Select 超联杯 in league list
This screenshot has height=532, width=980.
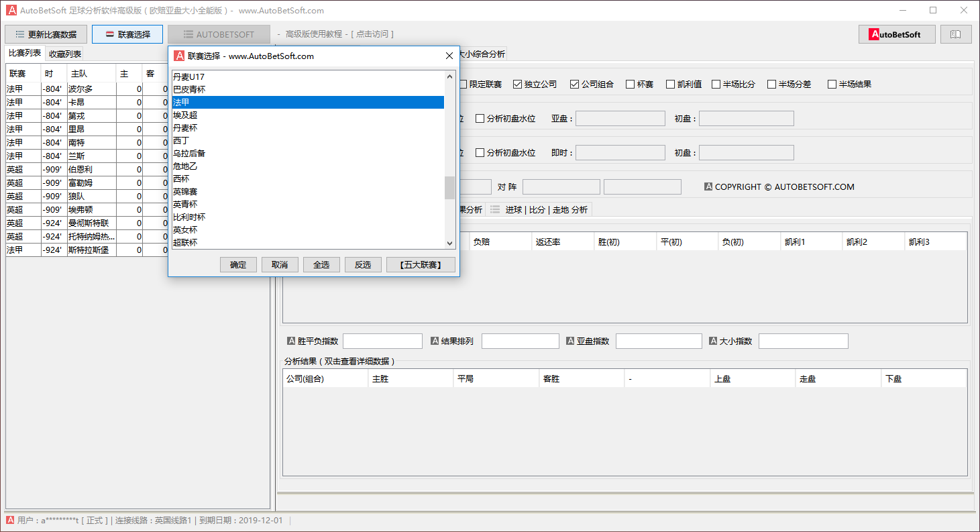pyautogui.click(x=308, y=243)
